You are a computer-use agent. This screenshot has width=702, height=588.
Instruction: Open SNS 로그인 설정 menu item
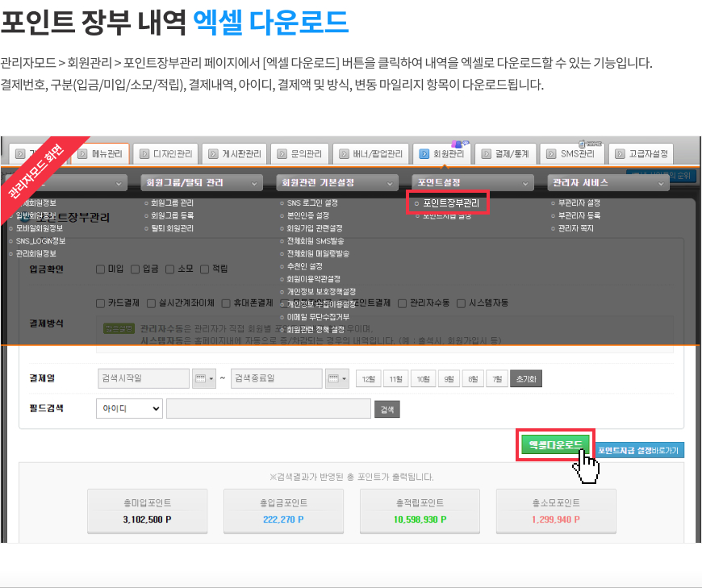point(312,203)
